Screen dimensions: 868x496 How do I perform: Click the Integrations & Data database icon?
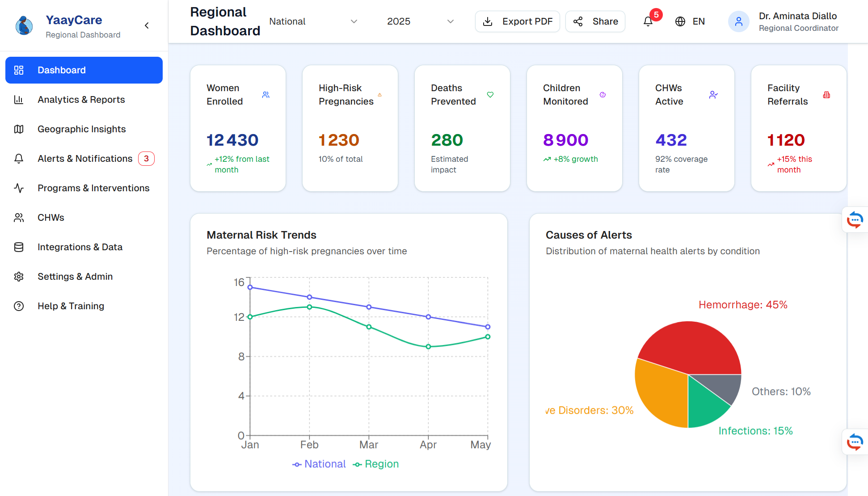(19, 247)
